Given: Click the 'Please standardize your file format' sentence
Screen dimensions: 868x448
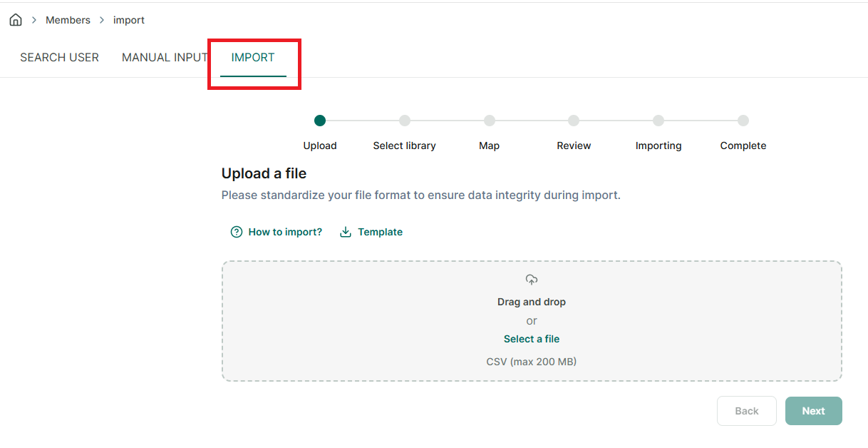Looking at the screenshot, I should point(421,195).
